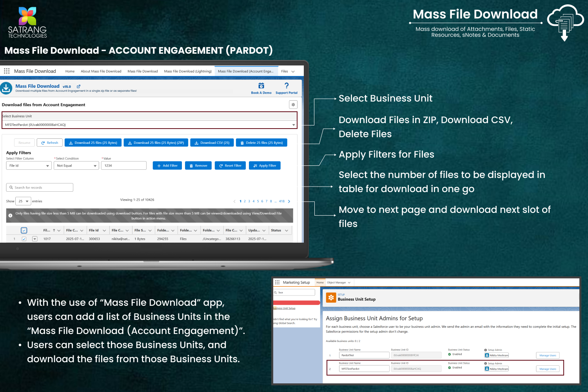Click Manage Users for MFDTestPardot
The width and height of the screenshot is (588, 392).
pos(548,369)
